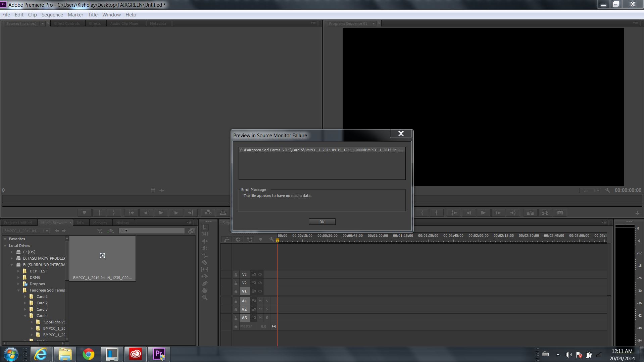
Task: Open playback resolution Full dropdown
Action: coord(590,190)
